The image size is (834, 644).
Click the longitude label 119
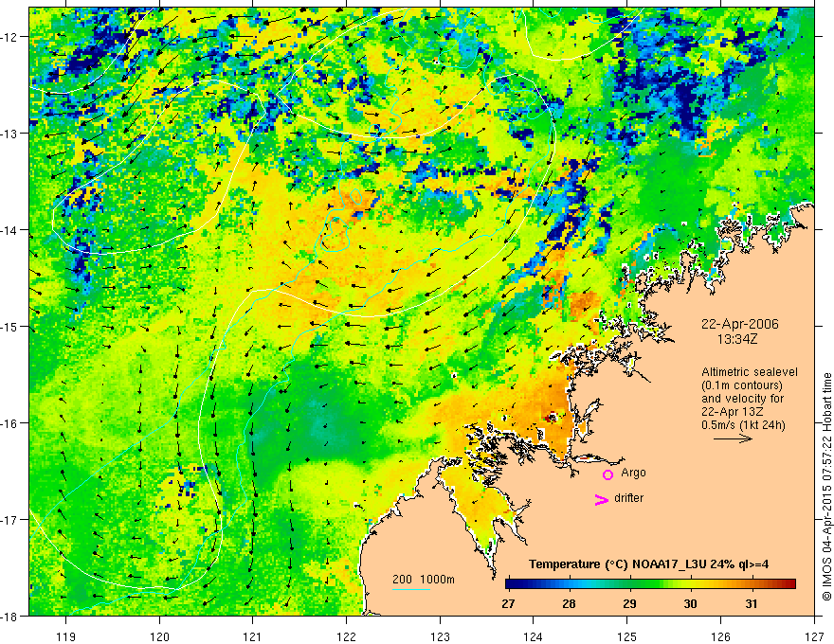pos(66,636)
